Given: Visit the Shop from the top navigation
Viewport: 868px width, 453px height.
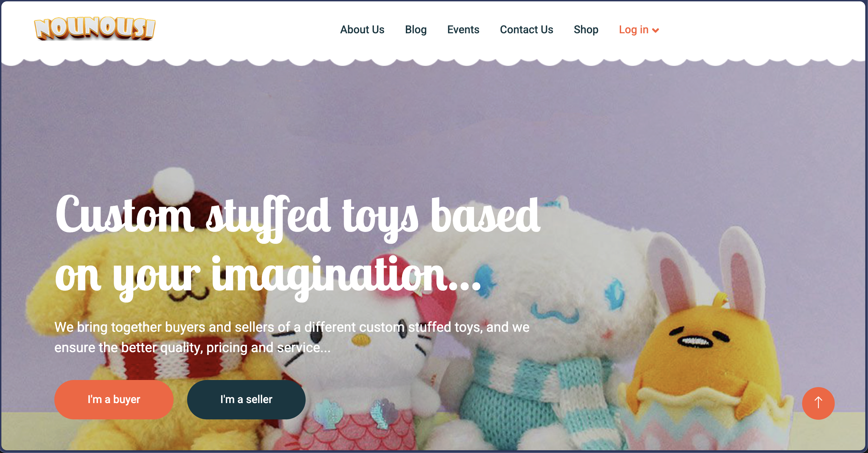Looking at the screenshot, I should (x=586, y=30).
